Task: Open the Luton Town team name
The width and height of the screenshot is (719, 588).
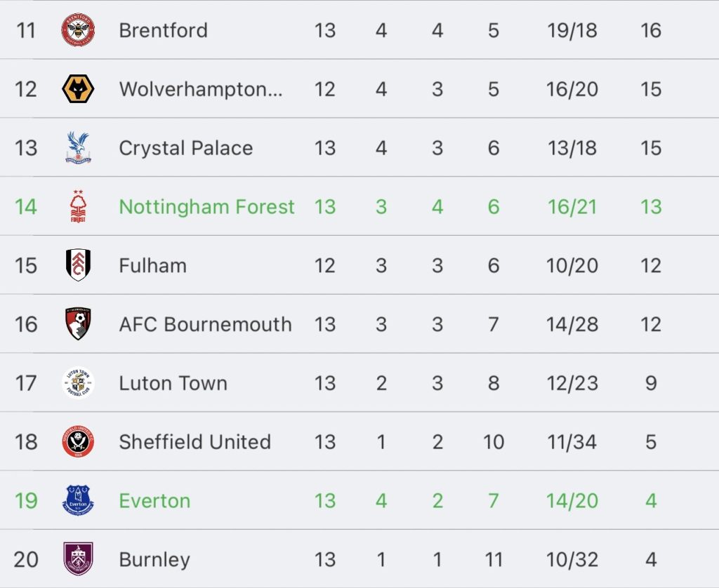Action: click(x=173, y=383)
